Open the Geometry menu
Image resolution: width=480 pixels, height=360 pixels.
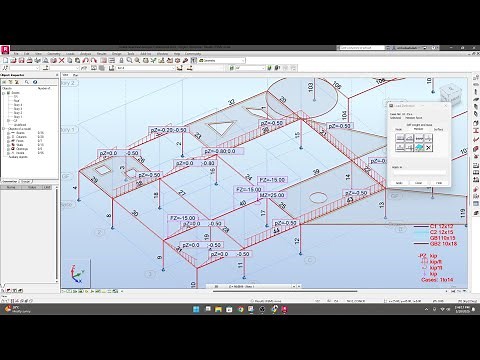point(54,54)
